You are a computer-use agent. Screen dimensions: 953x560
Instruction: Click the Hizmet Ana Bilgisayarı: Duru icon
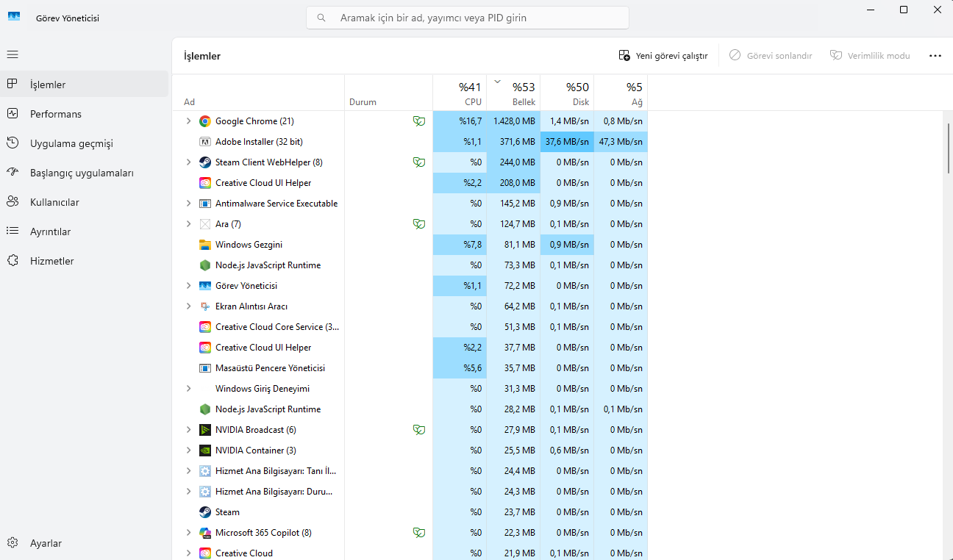click(x=205, y=492)
